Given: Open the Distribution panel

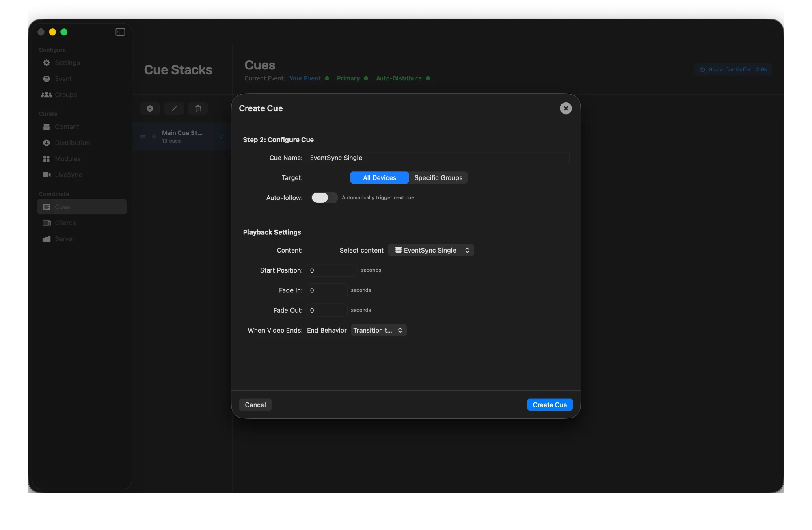Looking at the screenshot, I should pyautogui.click(x=72, y=143).
